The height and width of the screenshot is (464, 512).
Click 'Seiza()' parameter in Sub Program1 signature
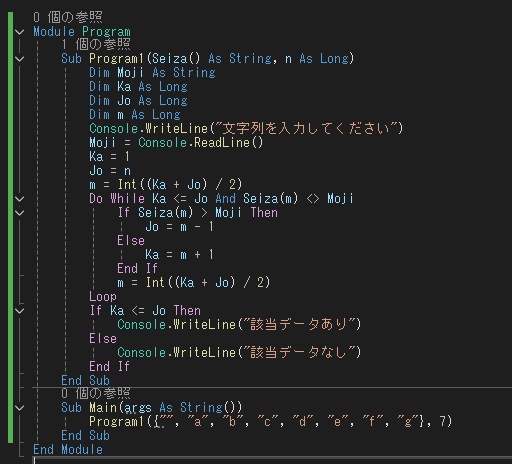(x=176, y=59)
